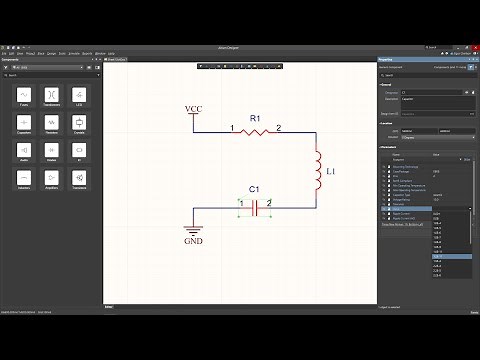Select inductor L1 on the schematic

[x=318, y=171]
